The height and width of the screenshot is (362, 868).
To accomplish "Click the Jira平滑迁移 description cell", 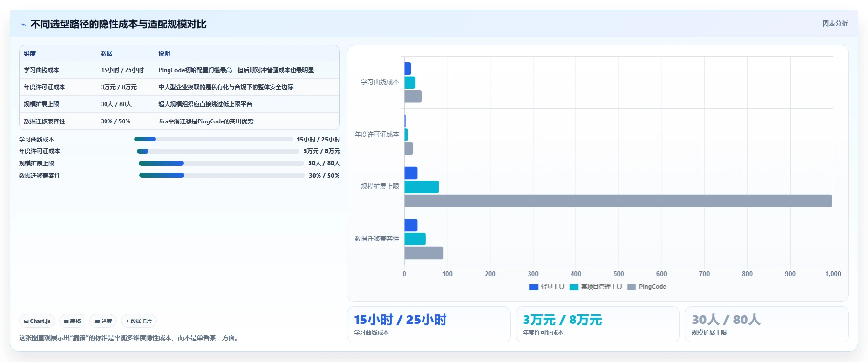I will tap(206, 121).
